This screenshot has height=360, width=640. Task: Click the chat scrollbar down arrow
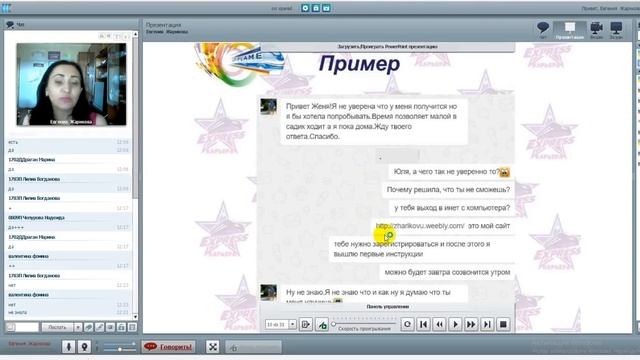click(135, 317)
